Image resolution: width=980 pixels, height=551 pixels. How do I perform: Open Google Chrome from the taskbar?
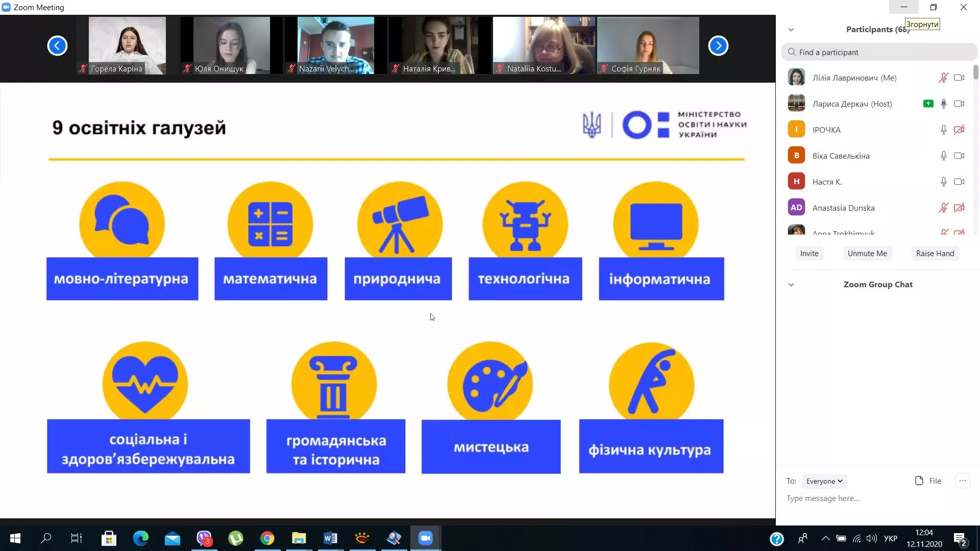click(x=267, y=538)
